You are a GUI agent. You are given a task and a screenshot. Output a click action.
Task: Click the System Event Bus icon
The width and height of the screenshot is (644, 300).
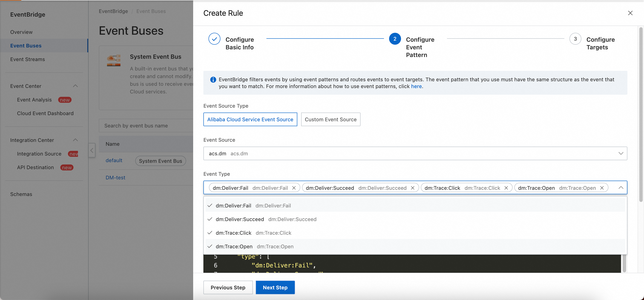pos(114,60)
